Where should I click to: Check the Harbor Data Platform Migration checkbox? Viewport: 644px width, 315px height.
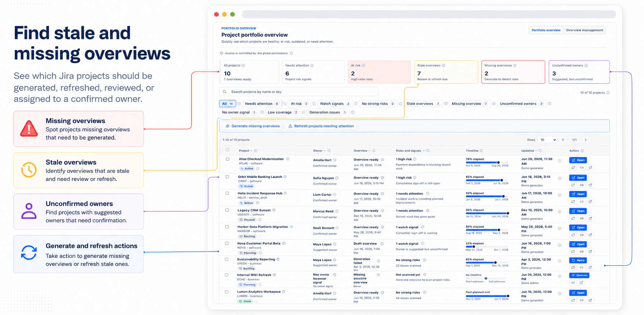click(x=227, y=227)
